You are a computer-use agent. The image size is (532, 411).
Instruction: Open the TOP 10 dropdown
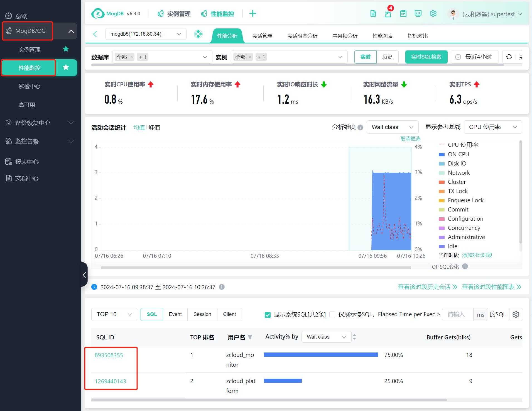tap(114, 314)
